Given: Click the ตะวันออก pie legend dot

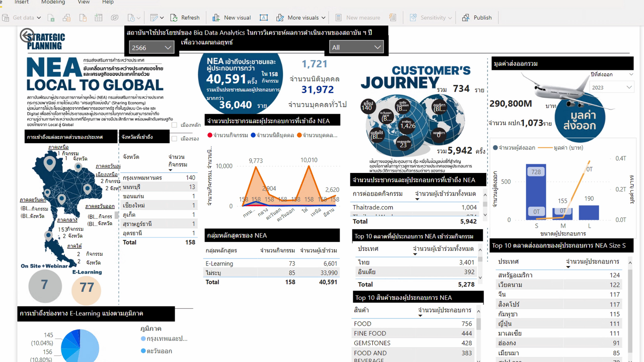Looking at the screenshot, I should [143, 351].
